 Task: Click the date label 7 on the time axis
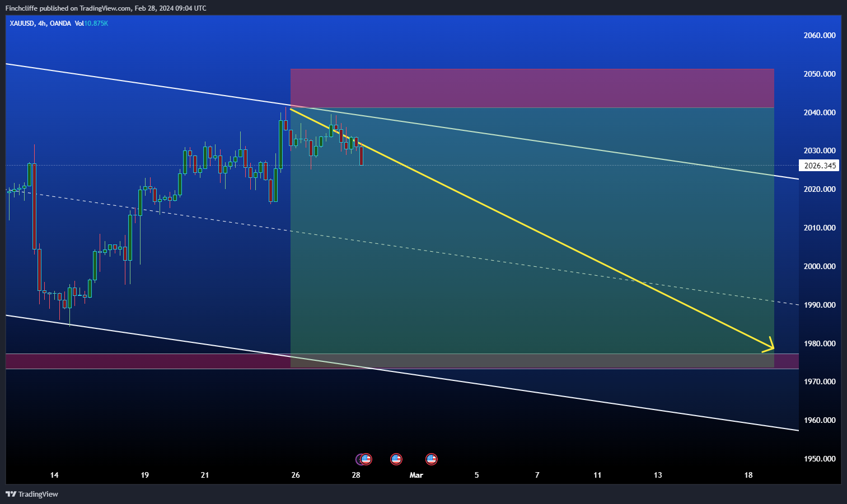pos(537,475)
